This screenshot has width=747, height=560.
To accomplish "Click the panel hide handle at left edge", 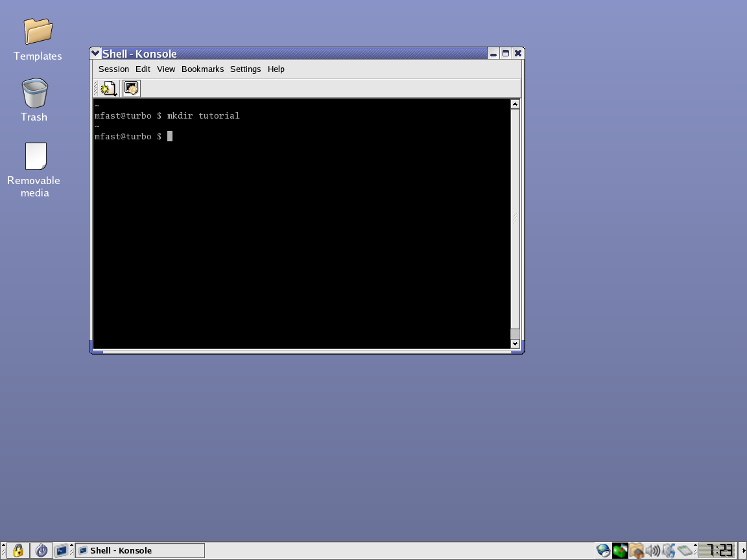I will 3,550.
